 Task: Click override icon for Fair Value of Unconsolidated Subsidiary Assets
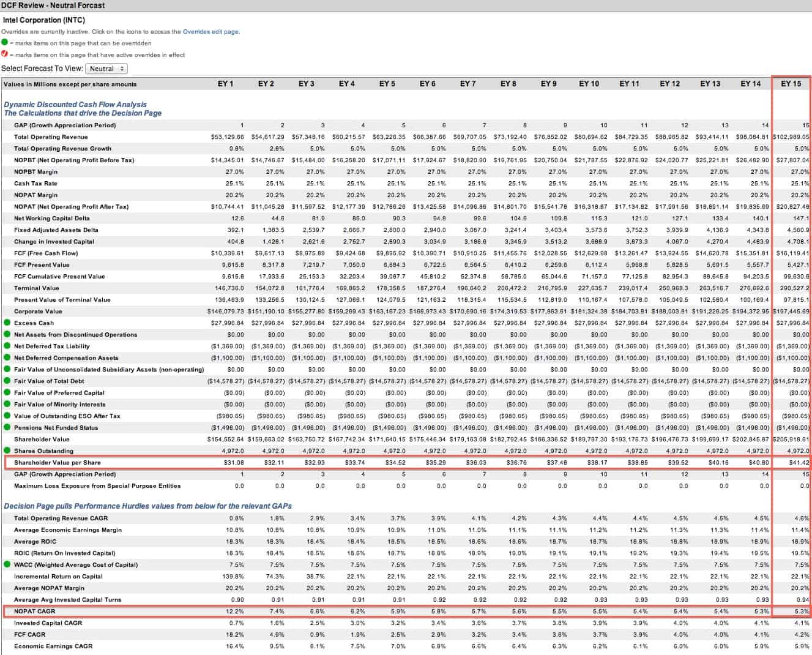pos(7,369)
